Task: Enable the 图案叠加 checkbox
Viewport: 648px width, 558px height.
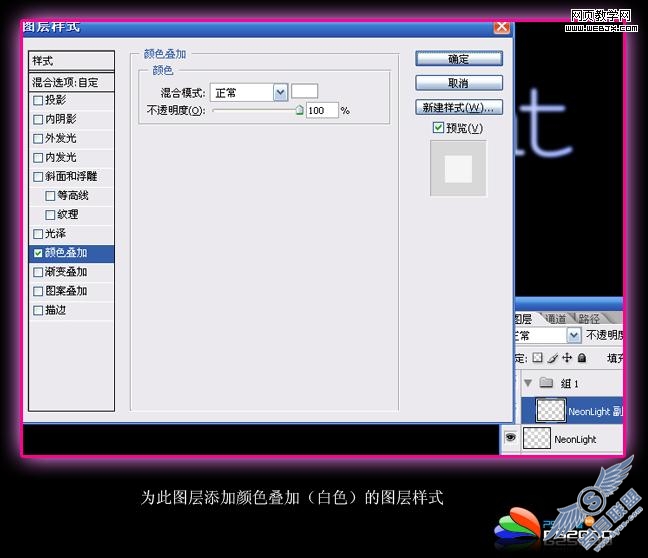Action: (38, 291)
